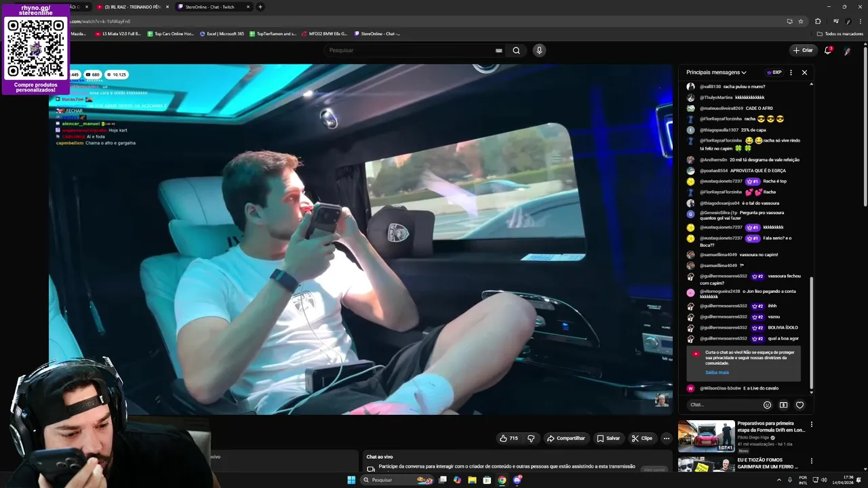Screen dimensions: 868x488
Task: Close the StereOnline Twitch tab
Action: point(248,7)
